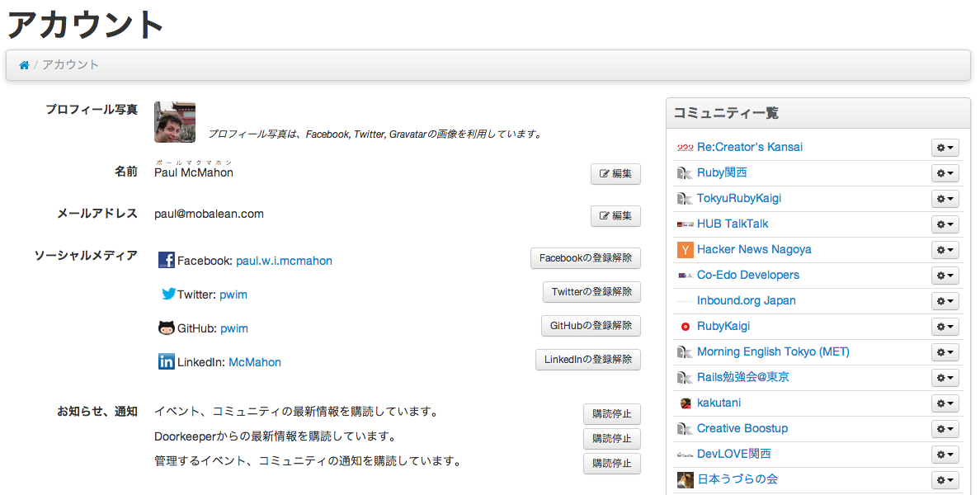This screenshot has height=495, width=980.
Task: Open gear dropdown for Rails勉強会@東京
Action: pos(945,378)
